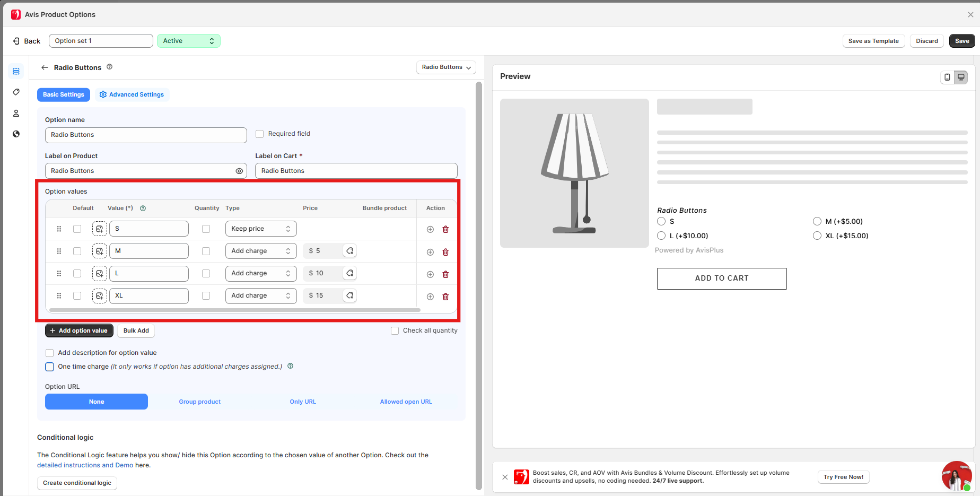Open image picker for the M value

99,251
